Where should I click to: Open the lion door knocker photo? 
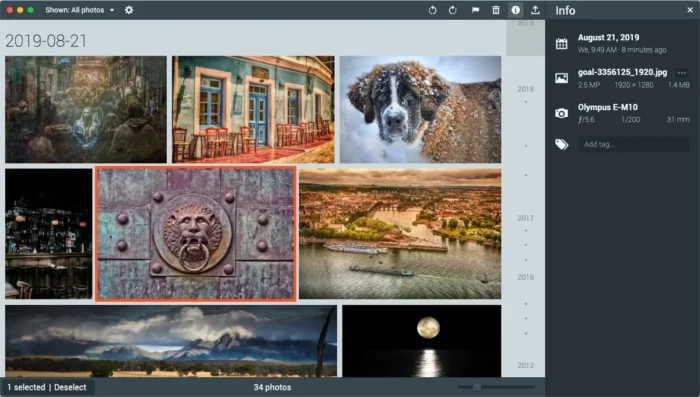coord(196,234)
